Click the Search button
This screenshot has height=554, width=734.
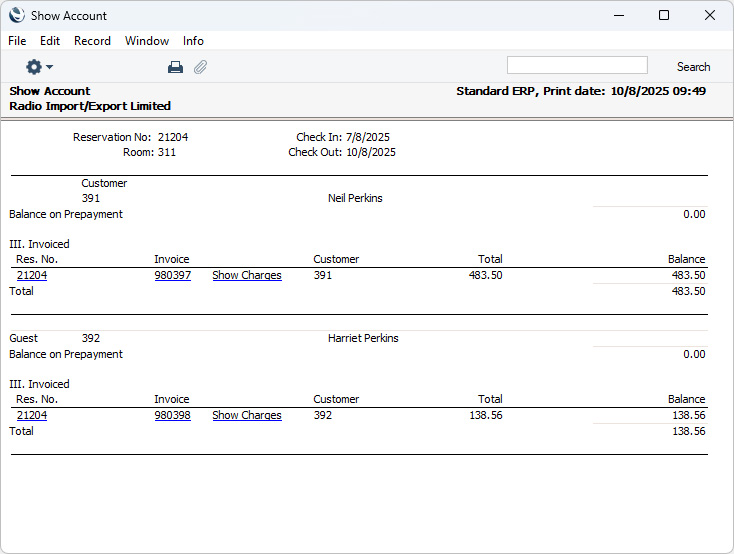tap(693, 67)
